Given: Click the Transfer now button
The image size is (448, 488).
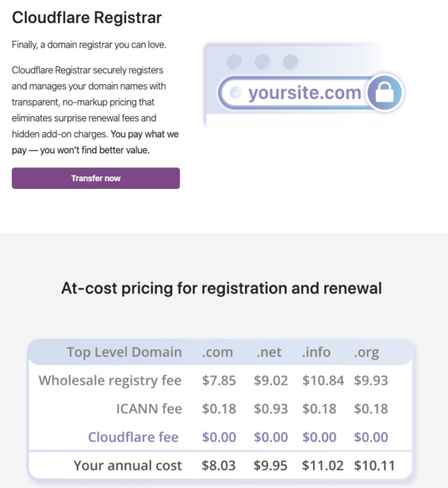Looking at the screenshot, I should (x=96, y=179).
